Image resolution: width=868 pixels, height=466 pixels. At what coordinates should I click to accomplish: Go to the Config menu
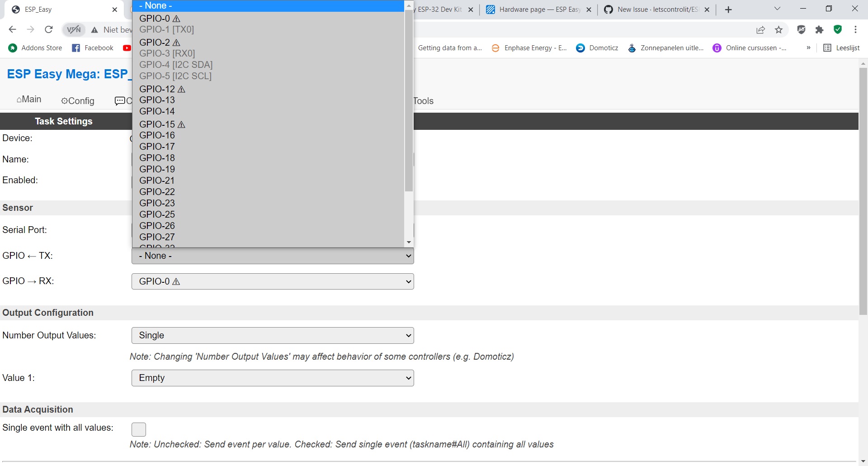[x=78, y=100]
